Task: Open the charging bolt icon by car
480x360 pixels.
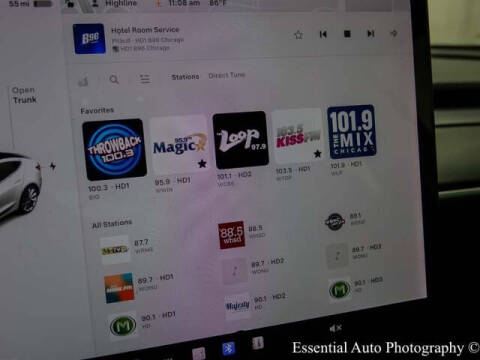Action: point(53,166)
